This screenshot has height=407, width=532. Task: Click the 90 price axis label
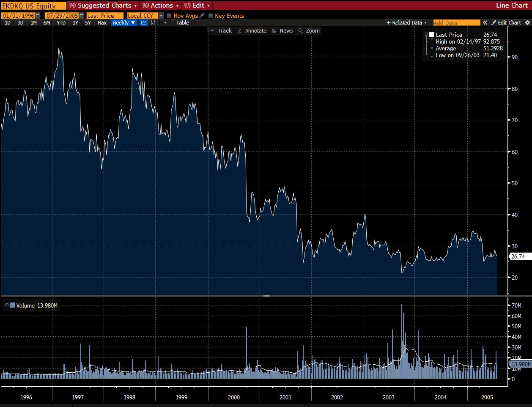[515, 57]
